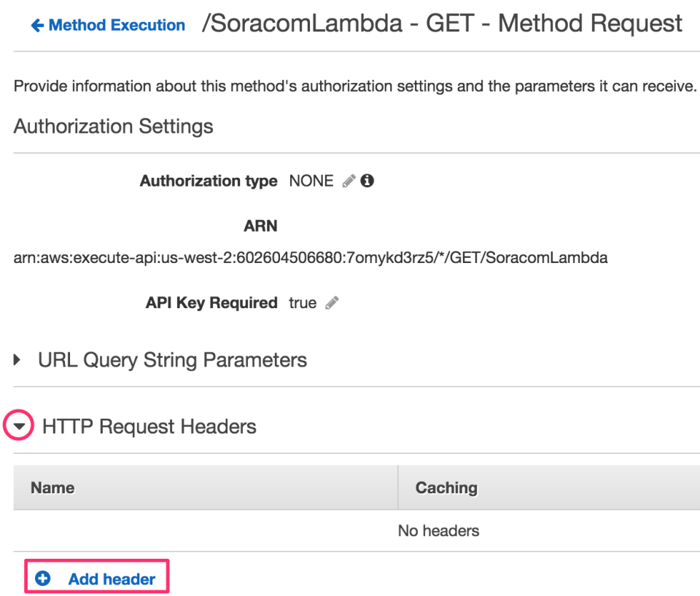This screenshot has height=596, width=700.
Task: Click the true value for API Key Required
Action: pos(302,303)
